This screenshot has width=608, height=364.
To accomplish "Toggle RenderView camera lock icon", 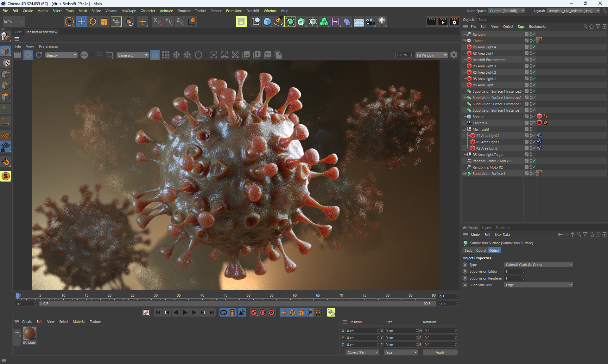I will (155, 55).
